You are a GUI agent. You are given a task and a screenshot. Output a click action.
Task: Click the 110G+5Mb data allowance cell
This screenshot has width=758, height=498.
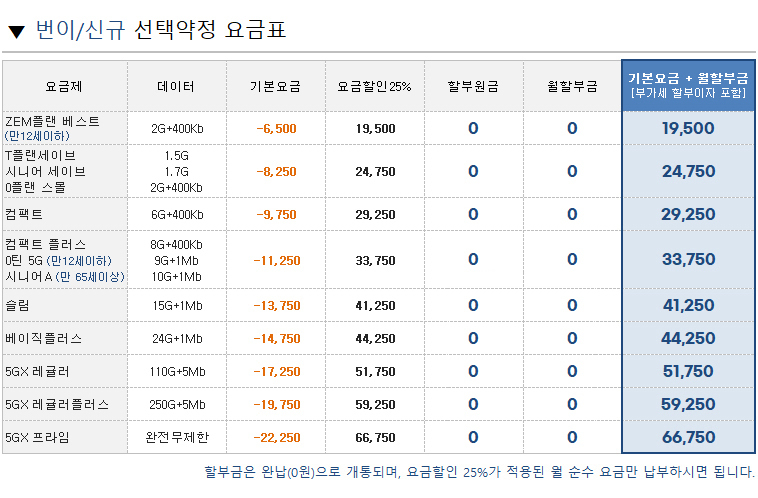(176, 371)
